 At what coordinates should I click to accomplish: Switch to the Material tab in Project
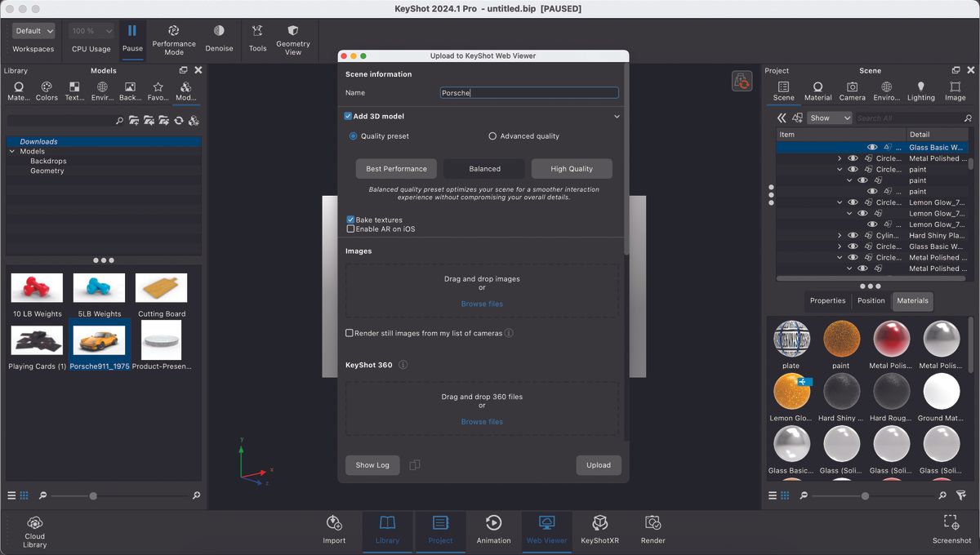click(817, 91)
